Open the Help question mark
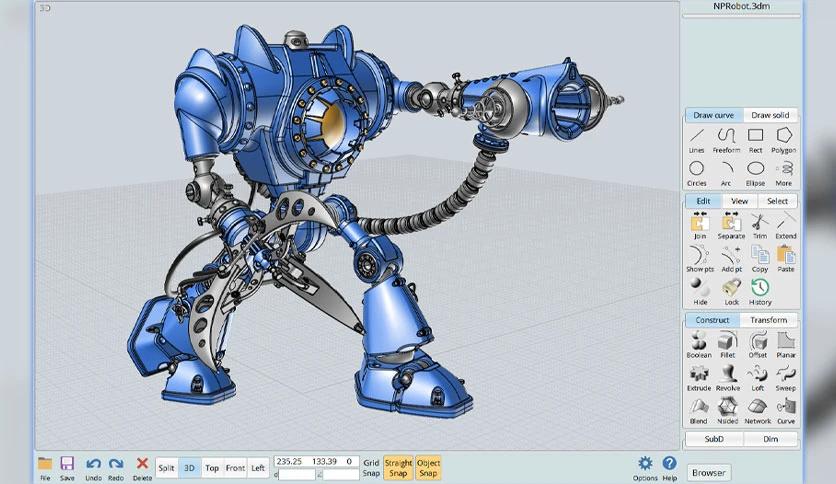The image size is (836, 484). (670, 468)
